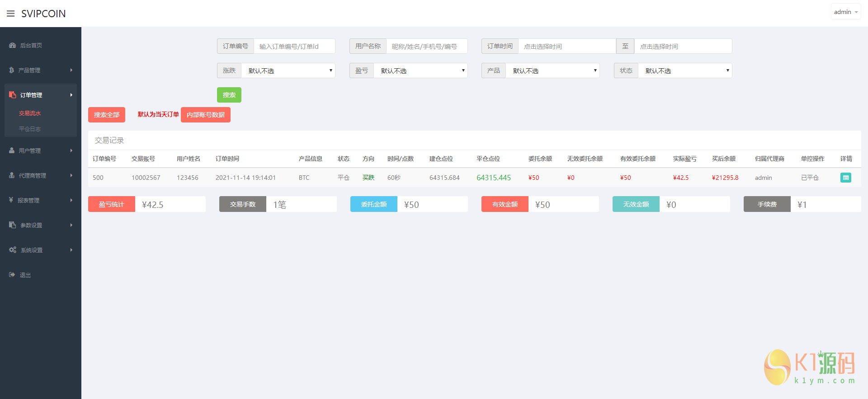Click the SVIPCOIN logo title
Image resolution: width=868 pixels, height=399 pixels.
43,14
